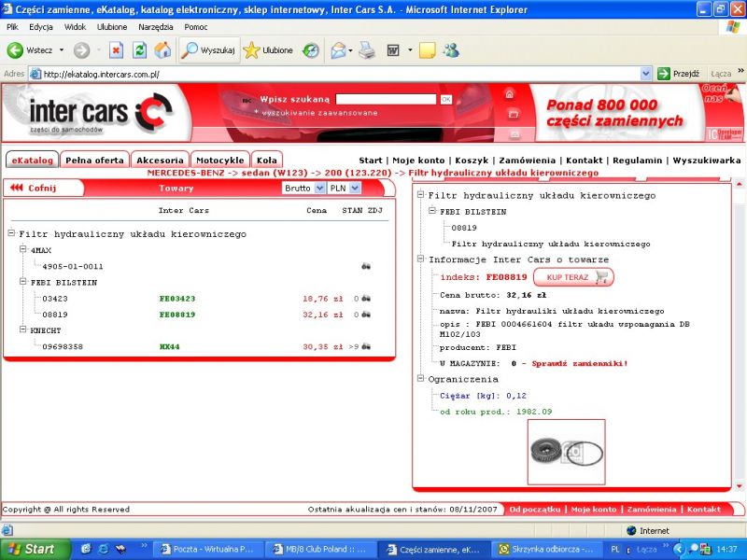Open the history clock icon
Screen dimensions: 747x560
pyautogui.click(x=311, y=50)
